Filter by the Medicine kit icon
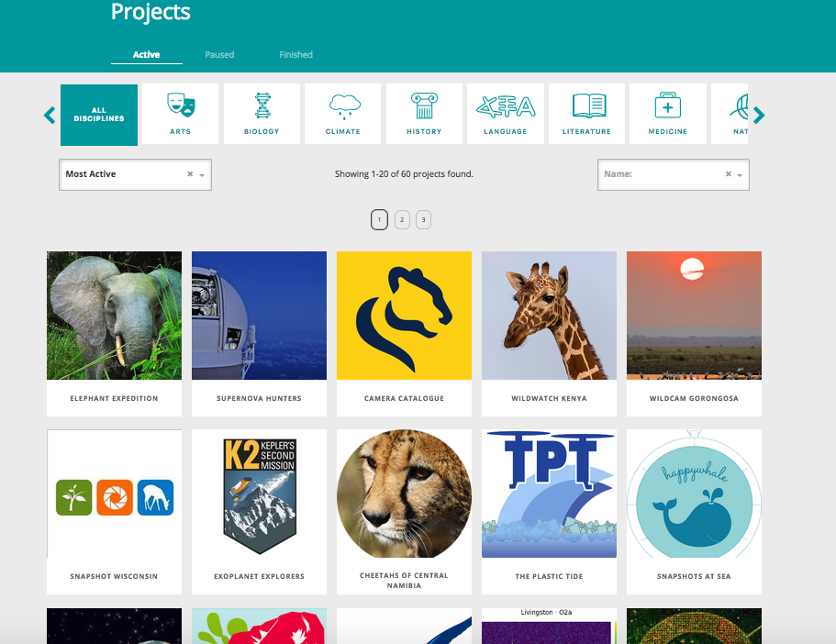The height and width of the screenshot is (644, 836). 667,105
